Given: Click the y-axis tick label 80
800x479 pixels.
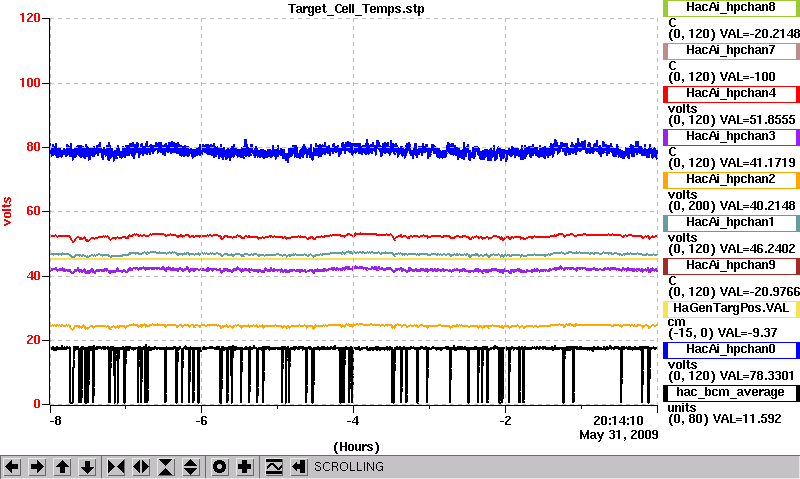Looking at the screenshot, I should [33, 147].
